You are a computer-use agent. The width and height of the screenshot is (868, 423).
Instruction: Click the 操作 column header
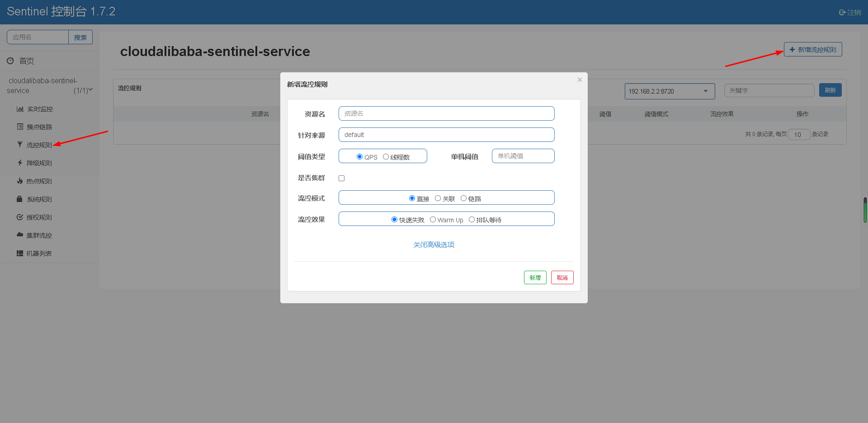click(x=802, y=114)
